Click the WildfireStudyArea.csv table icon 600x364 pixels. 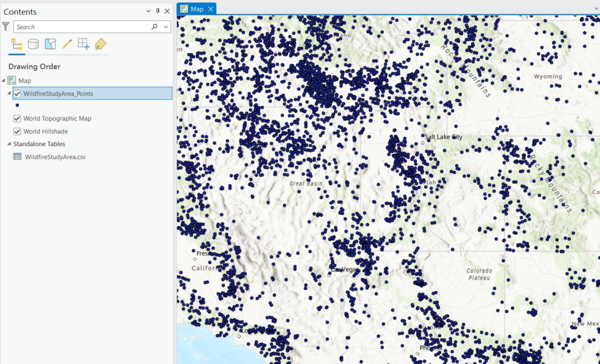tap(16, 157)
